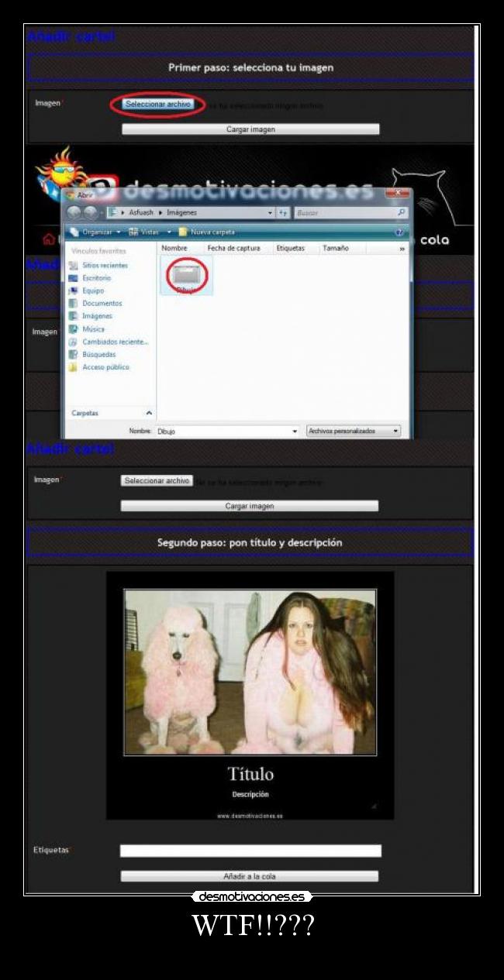Open the Organizar menu
This screenshot has height=980, width=504.
[x=97, y=232]
